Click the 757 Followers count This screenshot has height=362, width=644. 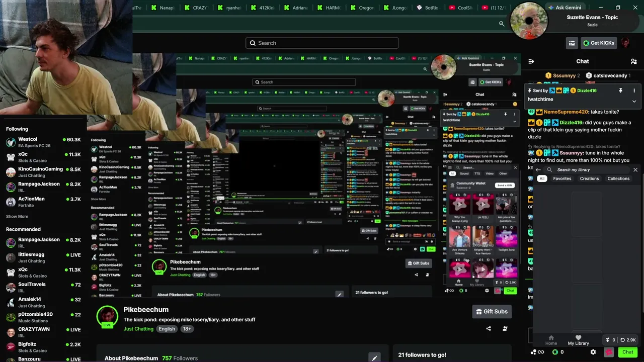tap(180, 358)
